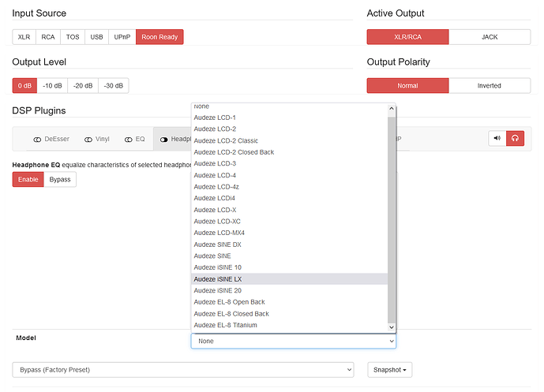
Task: Select UPnP input source
Action: coord(122,37)
